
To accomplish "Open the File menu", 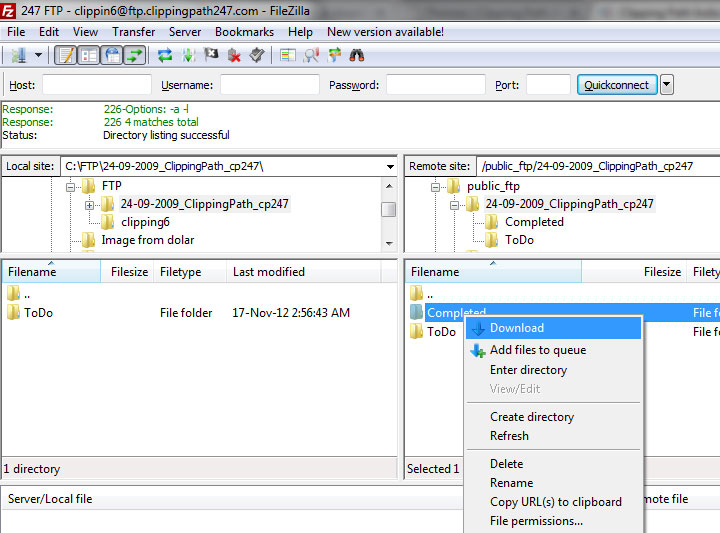I will [16, 32].
